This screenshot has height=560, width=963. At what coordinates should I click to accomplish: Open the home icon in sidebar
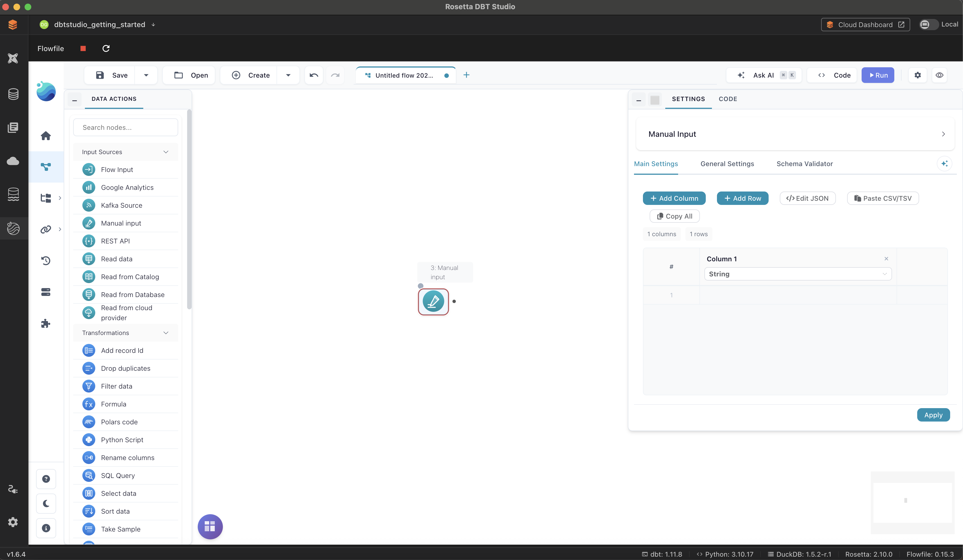[46, 136]
